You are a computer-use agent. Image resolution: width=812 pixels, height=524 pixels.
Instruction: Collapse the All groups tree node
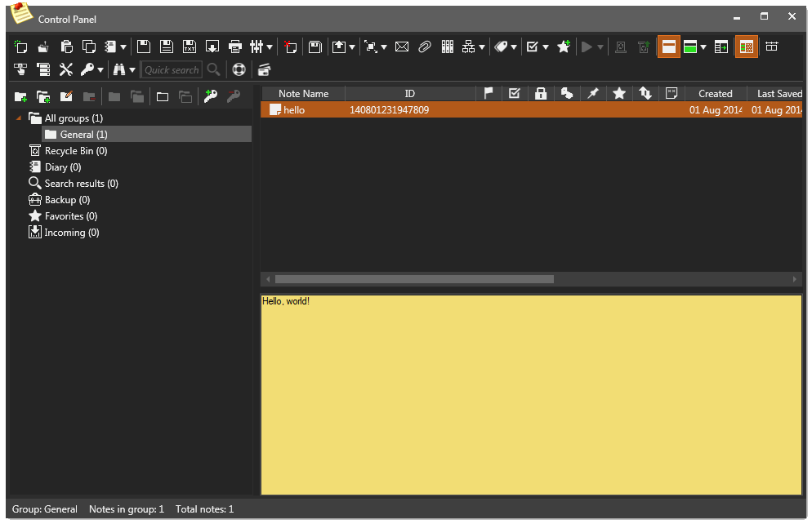tap(18, 118)
